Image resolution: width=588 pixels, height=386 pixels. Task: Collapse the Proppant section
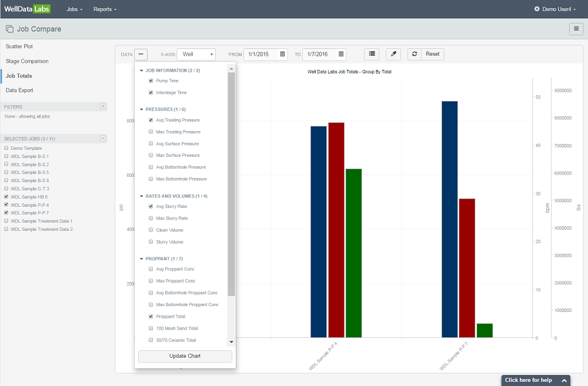[x=141, y=259]
